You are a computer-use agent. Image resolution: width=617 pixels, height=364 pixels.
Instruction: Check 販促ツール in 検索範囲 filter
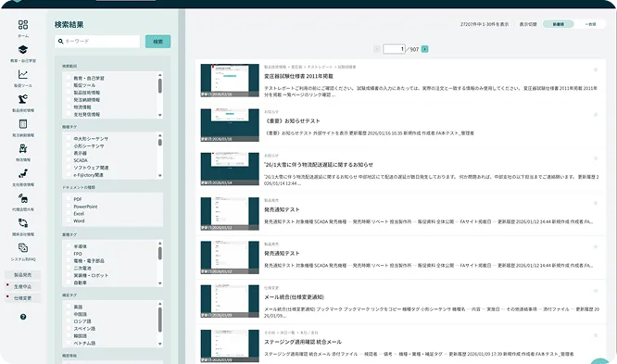click(x=69, y=85)
